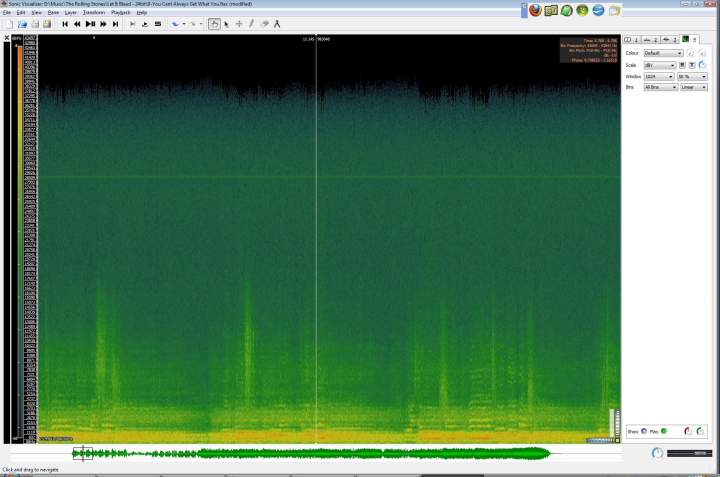Open the Scale dropdown
Image resolution: width=720 pixels, height=477 pixels.
(x=659, y=65)
